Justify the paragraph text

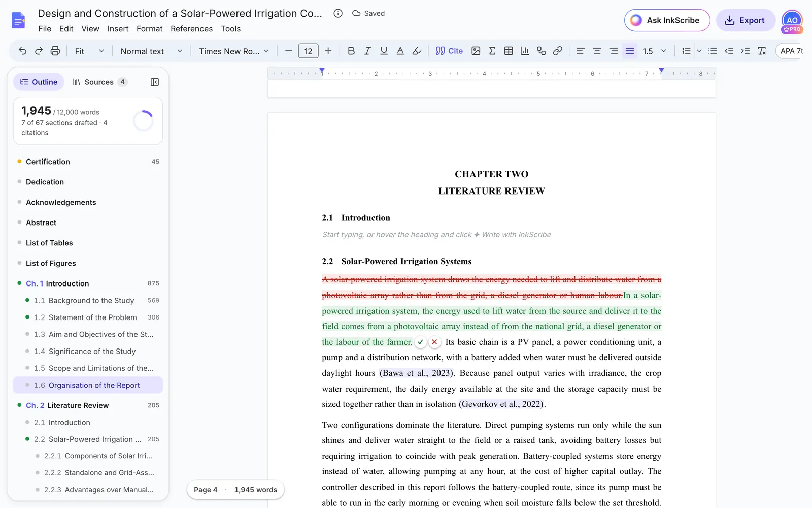pyautogui.click(x=630, y=51)
